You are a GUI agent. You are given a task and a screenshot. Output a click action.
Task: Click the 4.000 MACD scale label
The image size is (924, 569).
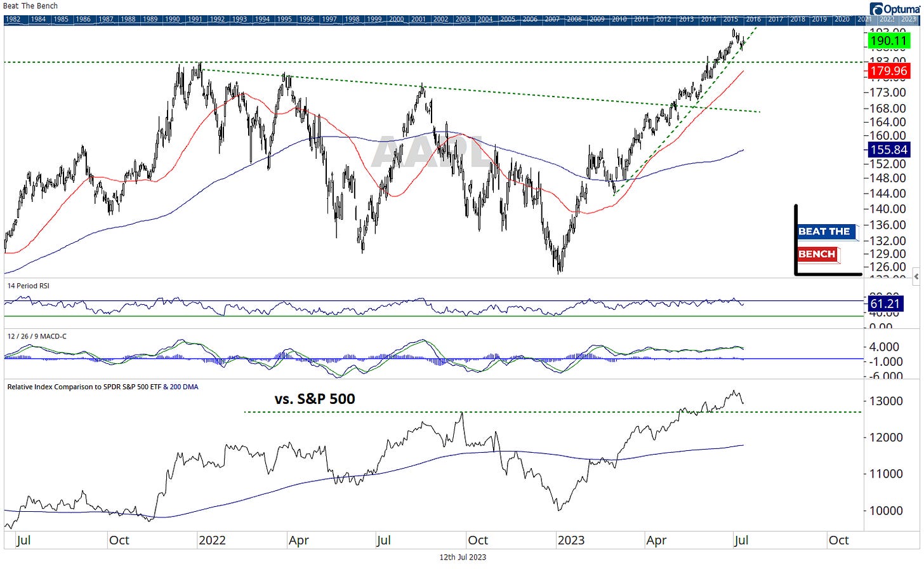tap(885, 347)
